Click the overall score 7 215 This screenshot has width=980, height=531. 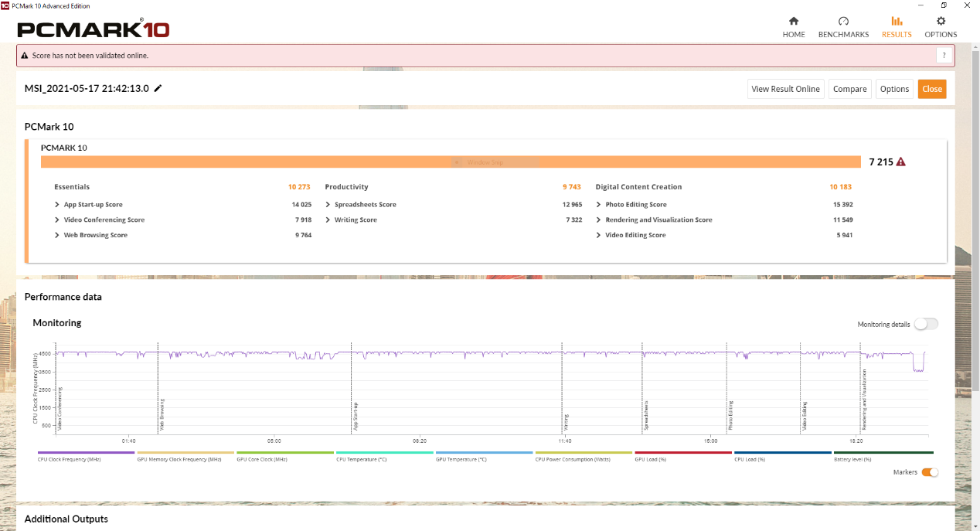tap(881, 162)
